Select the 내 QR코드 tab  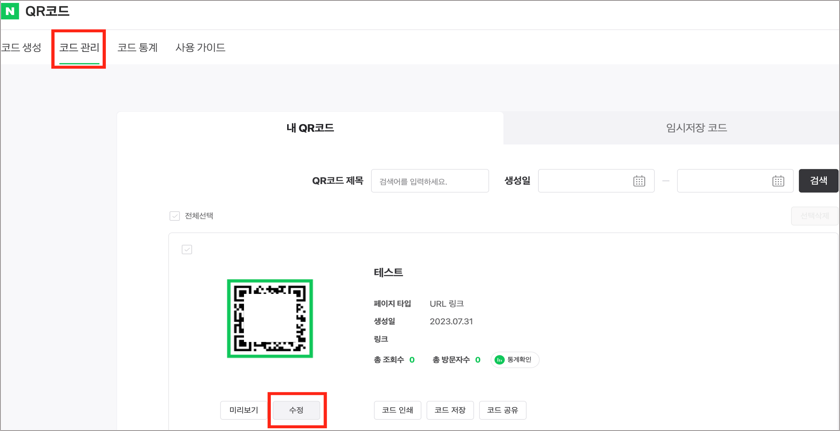point(310,128)
